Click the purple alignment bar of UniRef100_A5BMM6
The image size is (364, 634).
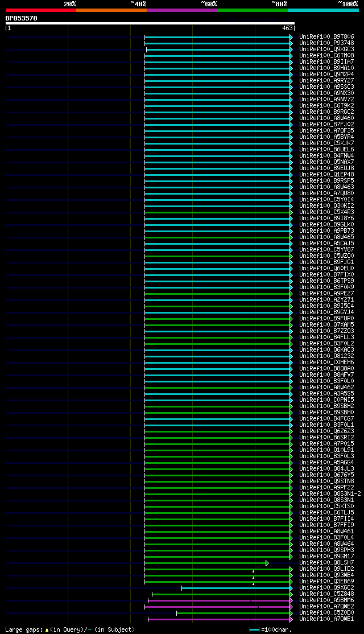click(219, 600)
